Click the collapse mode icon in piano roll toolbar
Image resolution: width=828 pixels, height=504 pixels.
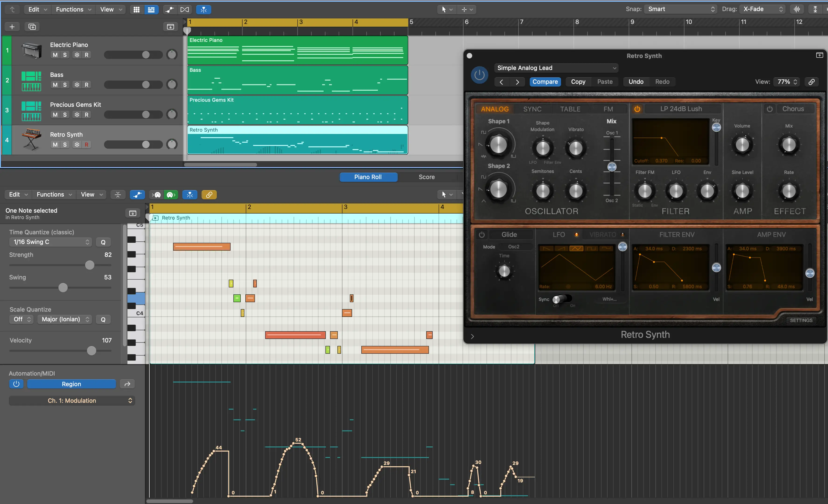(118, 195)
